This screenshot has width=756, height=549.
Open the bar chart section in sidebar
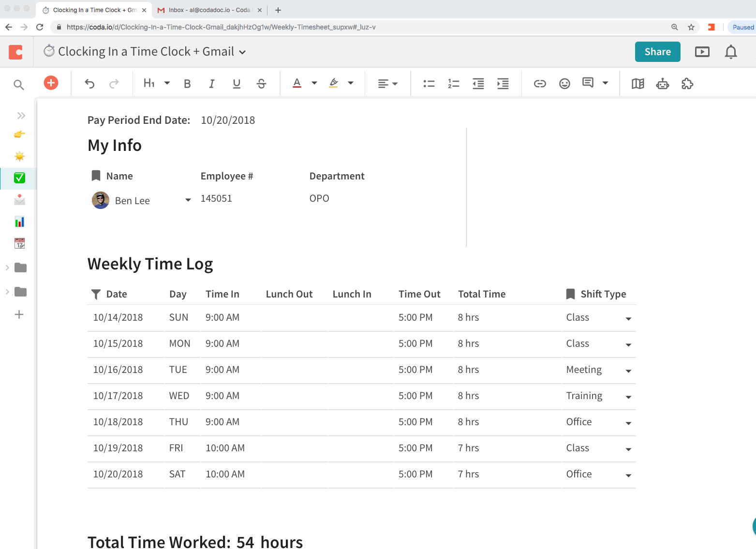click(x=19, y=222)
